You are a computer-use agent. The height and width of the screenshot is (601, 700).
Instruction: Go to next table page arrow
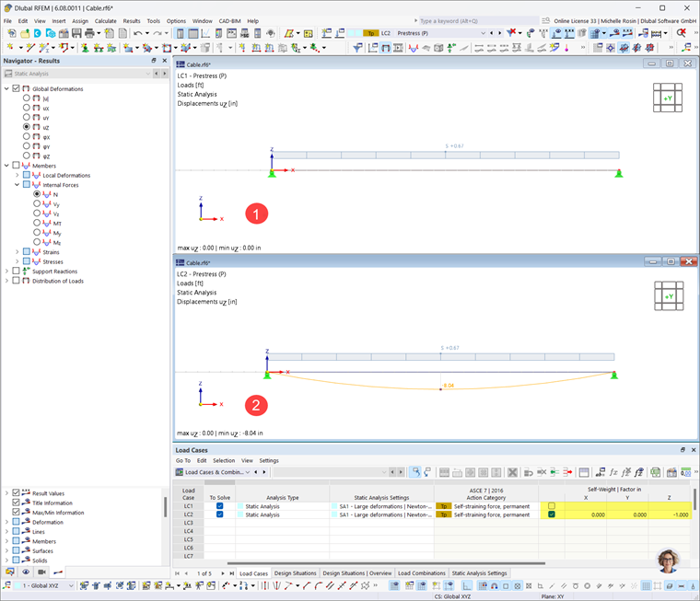coord(222,573)
